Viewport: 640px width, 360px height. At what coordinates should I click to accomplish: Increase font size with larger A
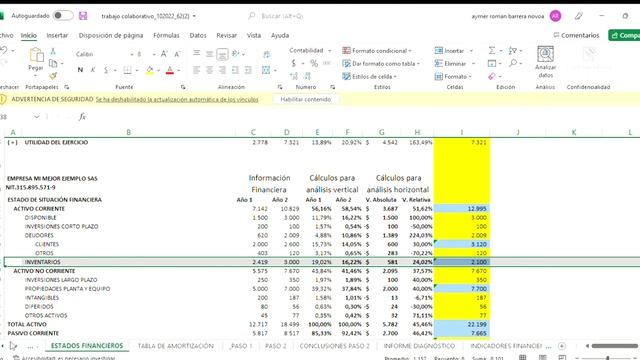164,54
